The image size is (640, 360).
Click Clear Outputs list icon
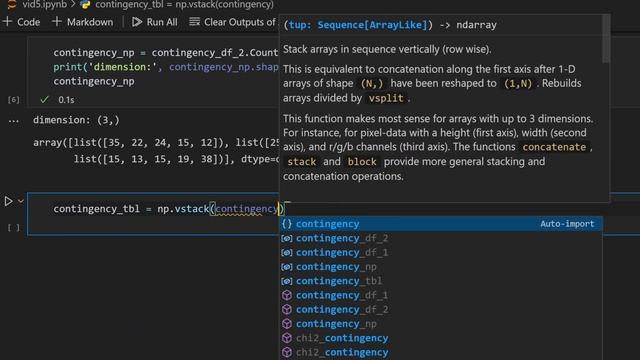tap(194, 21)
